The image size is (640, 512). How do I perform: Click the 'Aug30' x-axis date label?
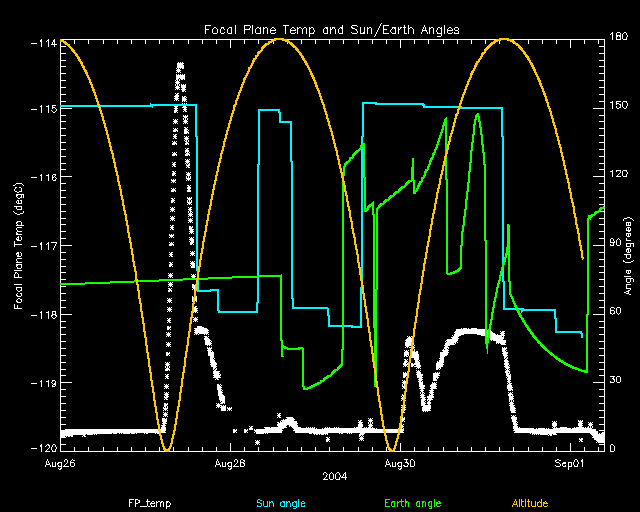(x=400, y=463)
